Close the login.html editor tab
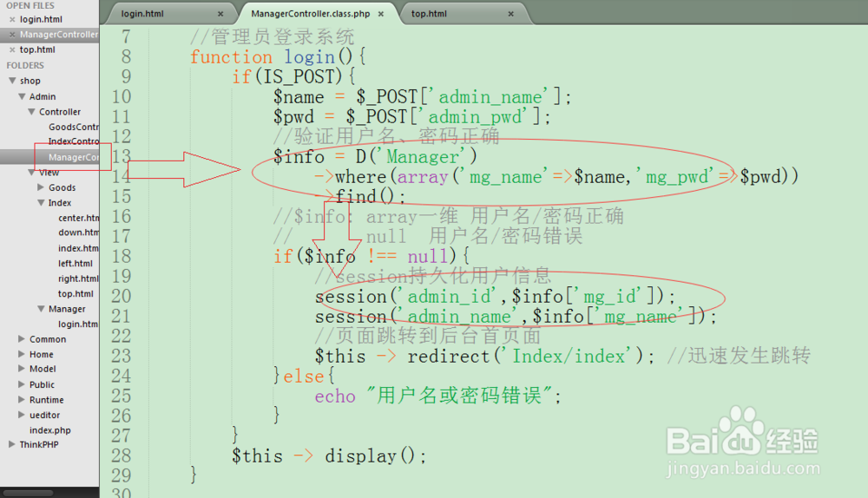This screenshot has height=498, width=868. (x=220, y=14)
